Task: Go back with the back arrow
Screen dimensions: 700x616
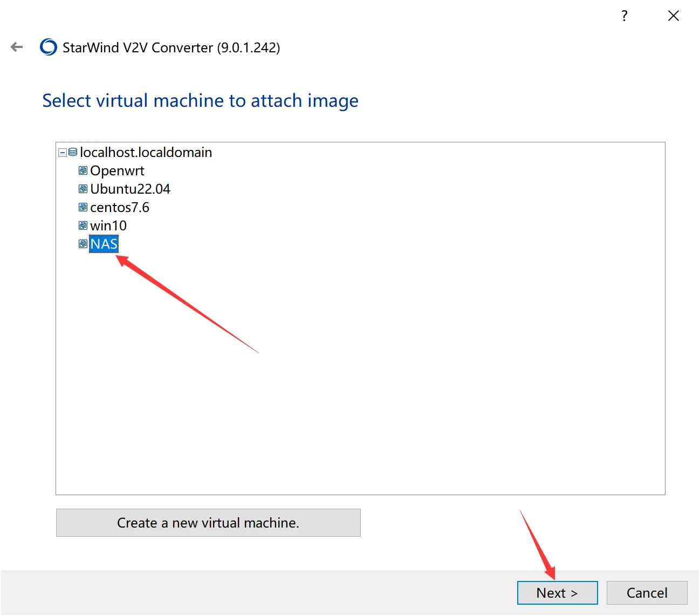Action: coord(17,47)
